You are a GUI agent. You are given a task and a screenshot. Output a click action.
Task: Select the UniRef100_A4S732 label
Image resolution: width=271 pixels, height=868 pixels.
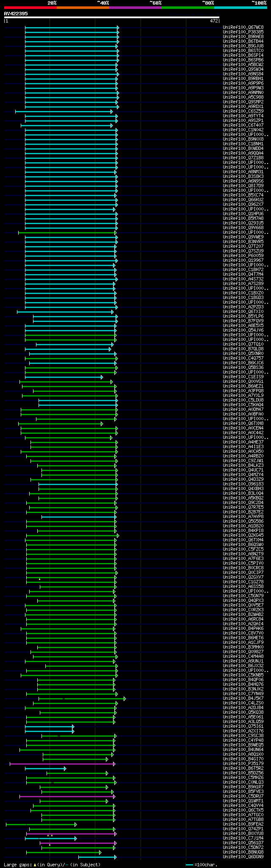click(x=243, y=279)
